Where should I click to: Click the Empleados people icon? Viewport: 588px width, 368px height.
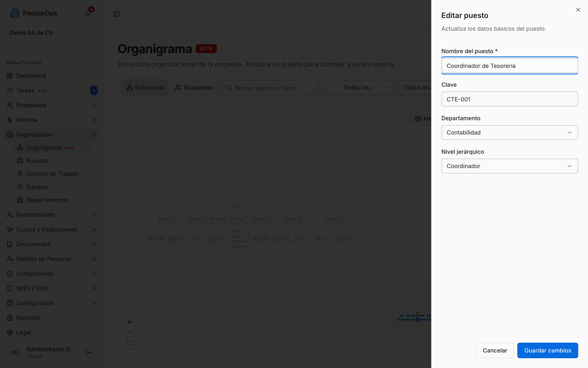point(10,105)
